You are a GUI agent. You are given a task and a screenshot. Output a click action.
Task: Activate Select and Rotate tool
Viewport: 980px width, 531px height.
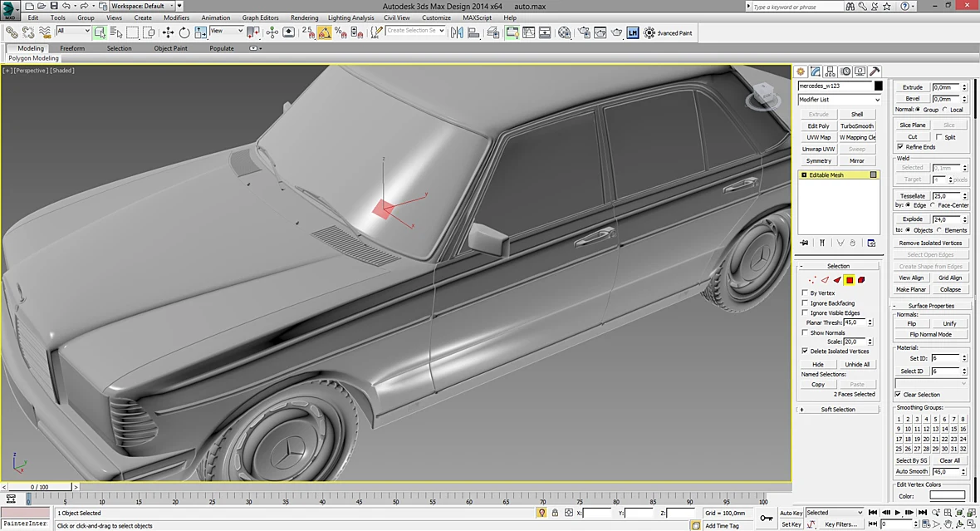pyautogui.click(x=184, y=32)
